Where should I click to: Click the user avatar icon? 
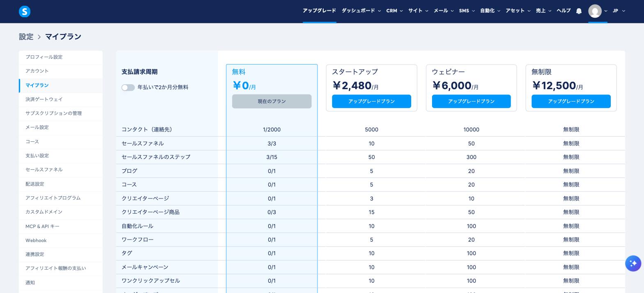(595, 11)
